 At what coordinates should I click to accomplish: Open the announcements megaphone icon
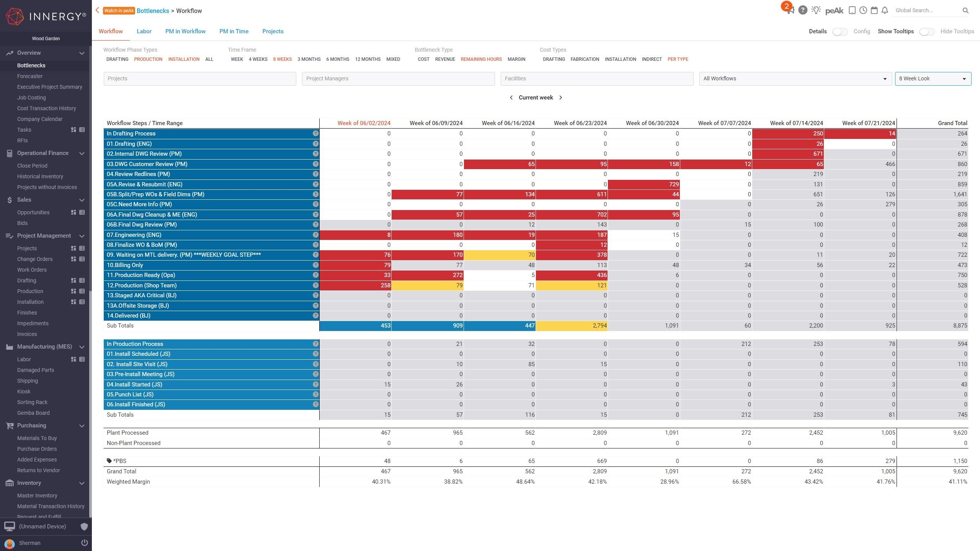(x=790, y=11)
